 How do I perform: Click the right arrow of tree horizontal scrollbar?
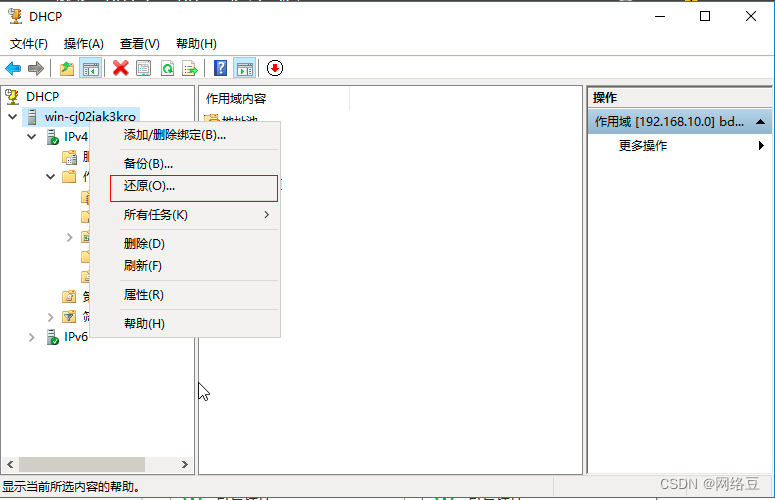click(x=185, y=464)
